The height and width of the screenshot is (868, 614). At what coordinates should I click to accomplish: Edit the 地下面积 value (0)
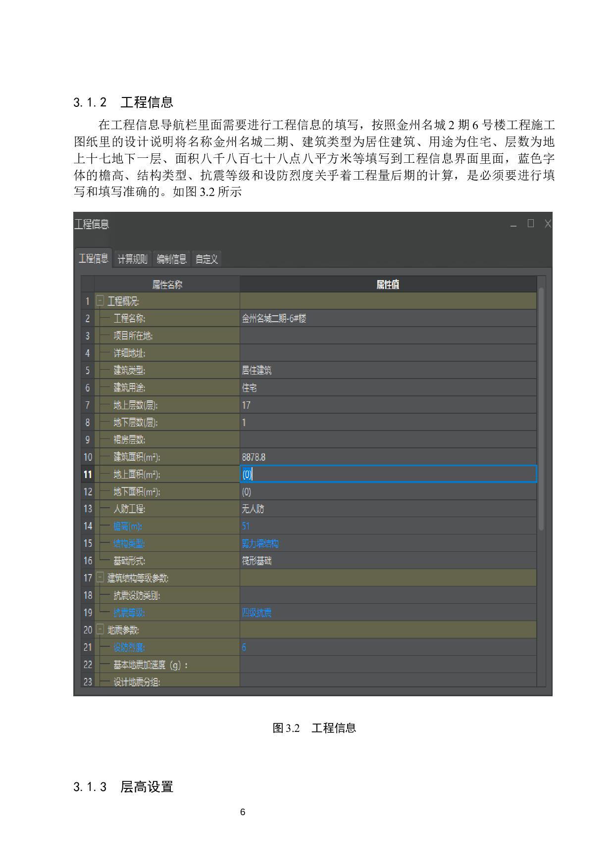click(388, 491)
